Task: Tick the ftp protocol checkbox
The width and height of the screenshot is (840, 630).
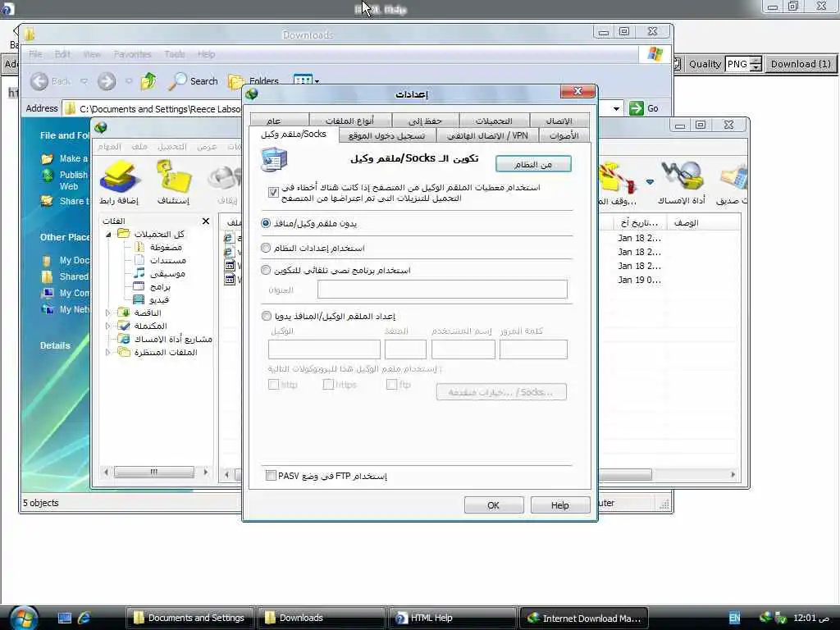Action: pos(391,384)
